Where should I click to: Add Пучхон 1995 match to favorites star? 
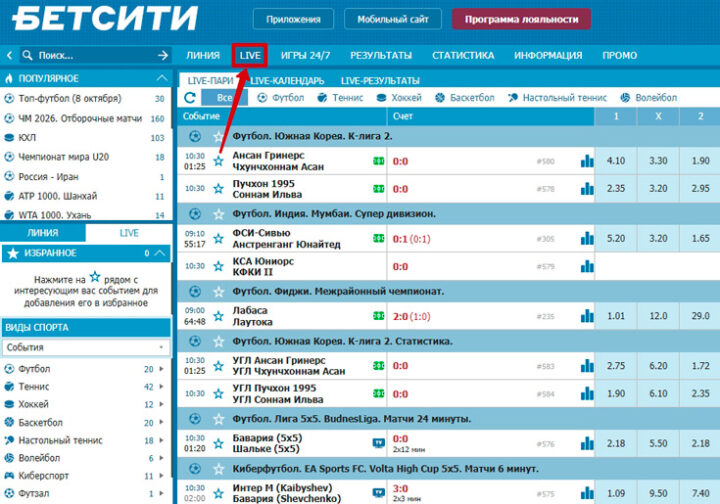coord(218,188)
